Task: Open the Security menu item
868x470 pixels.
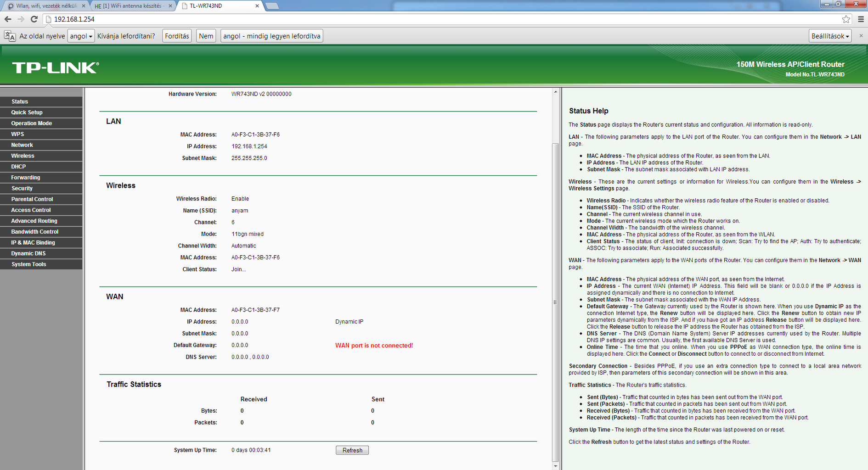Action: pyautogui.click(x=41, y=188)
